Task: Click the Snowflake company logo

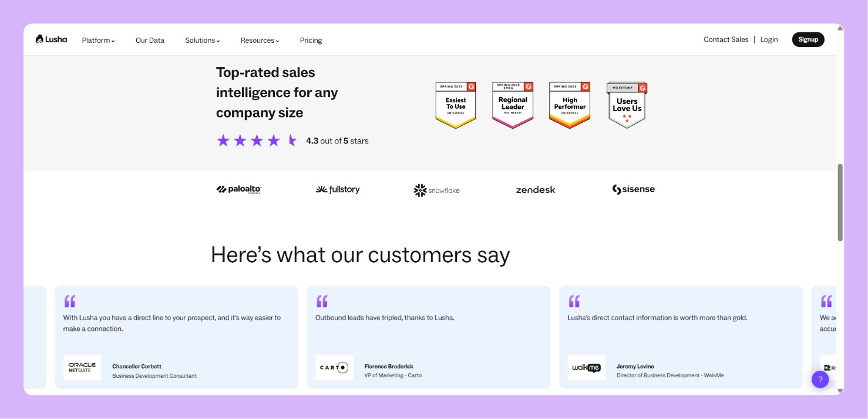Action: click(436, 190)
